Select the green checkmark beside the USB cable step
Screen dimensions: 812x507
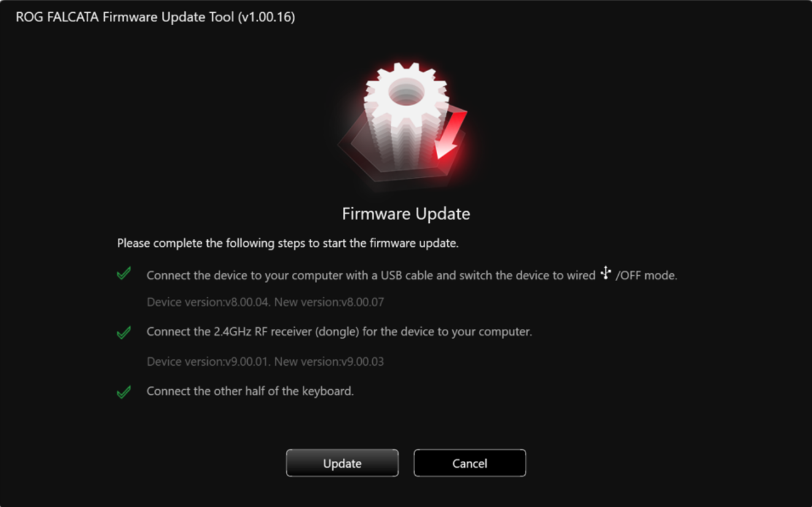tap(124, 274)
